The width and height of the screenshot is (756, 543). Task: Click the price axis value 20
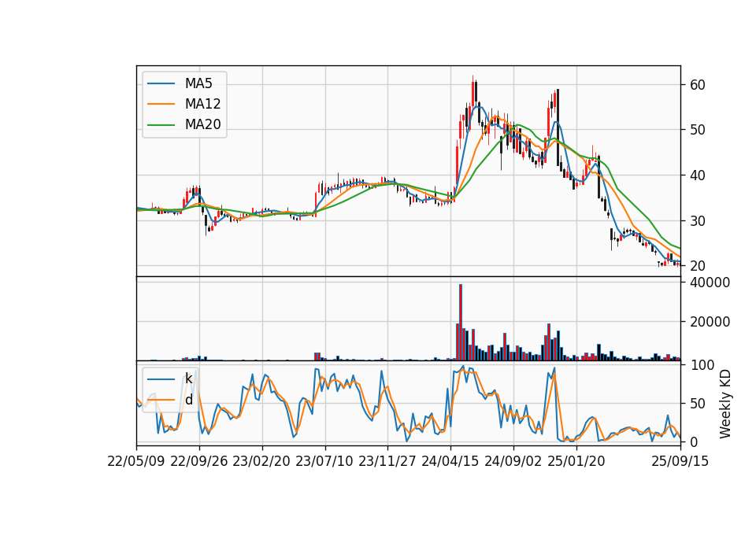(697, 266)
